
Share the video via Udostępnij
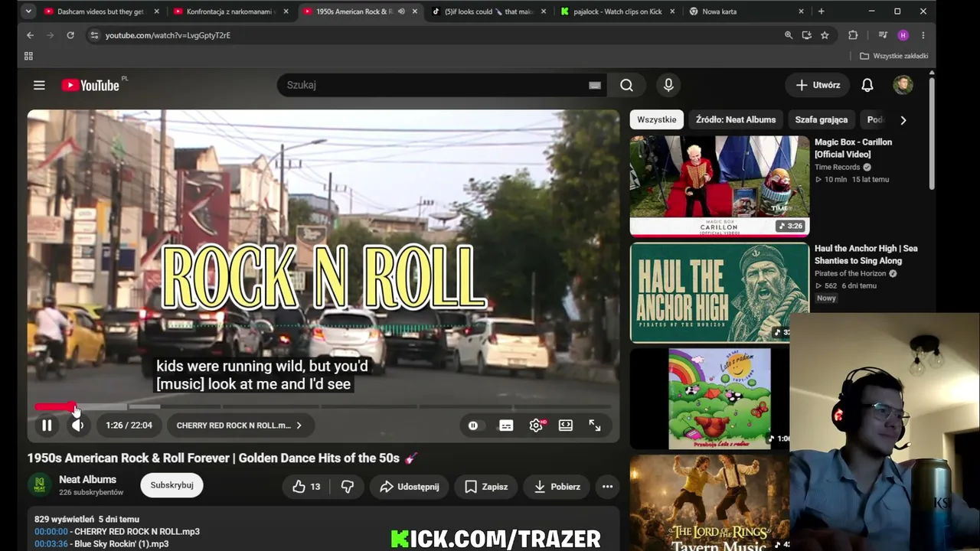(409, 487)
